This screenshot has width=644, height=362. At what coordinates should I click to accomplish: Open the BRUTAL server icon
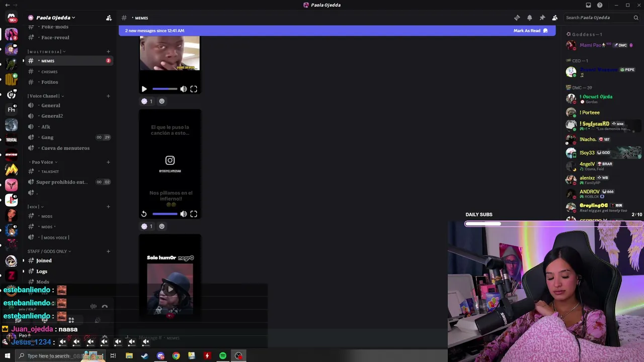[x=11, y=140]
